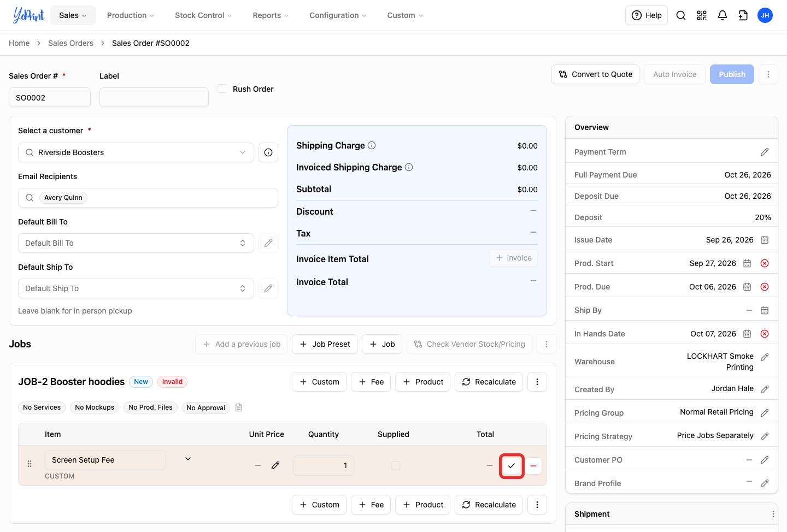
Task: Open the Default Bill To dropdown
Action: [x=136, y=243]
